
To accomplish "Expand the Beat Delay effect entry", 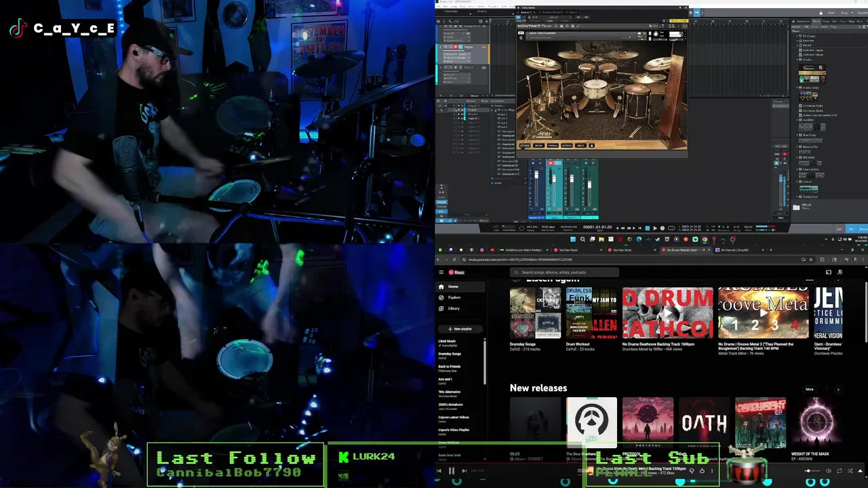I will 797,135.
